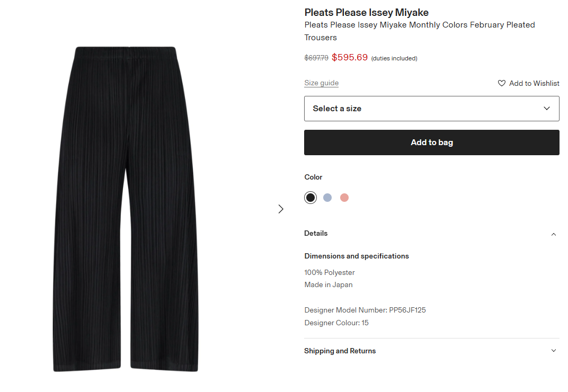Screen dimensions: 568x392
Task: Click the Designer Model Number PP56JF125 text
Action: (365, 310)
